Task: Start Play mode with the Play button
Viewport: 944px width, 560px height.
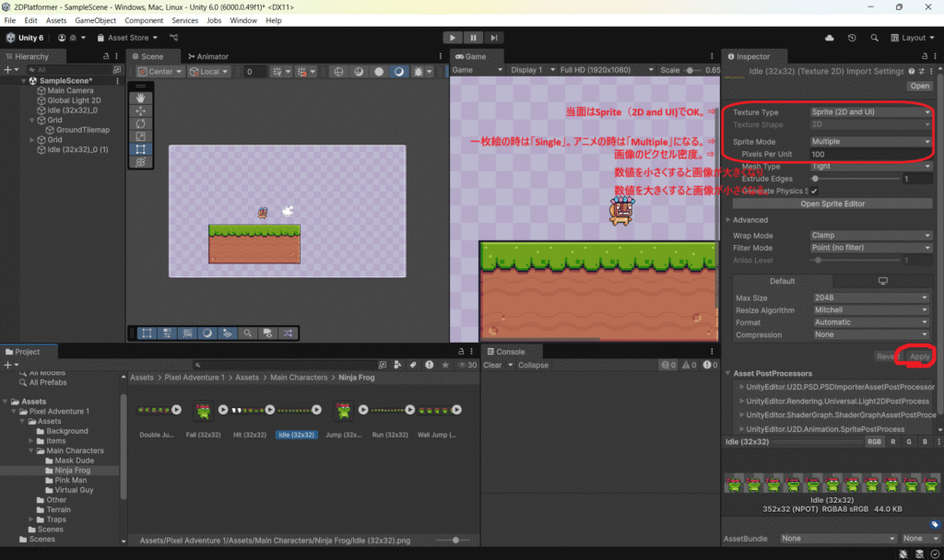Action: 452,37
